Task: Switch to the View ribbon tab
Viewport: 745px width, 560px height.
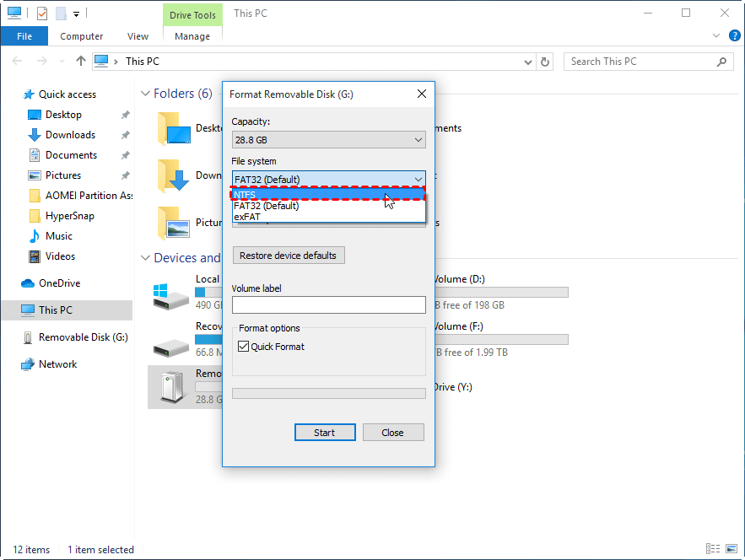Action: click(138, 36)
